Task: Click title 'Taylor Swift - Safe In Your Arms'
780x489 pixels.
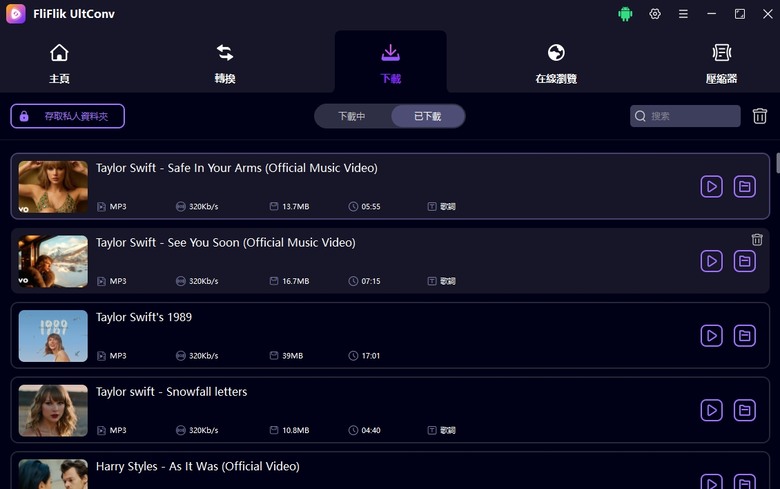Action: click(237, 168)
